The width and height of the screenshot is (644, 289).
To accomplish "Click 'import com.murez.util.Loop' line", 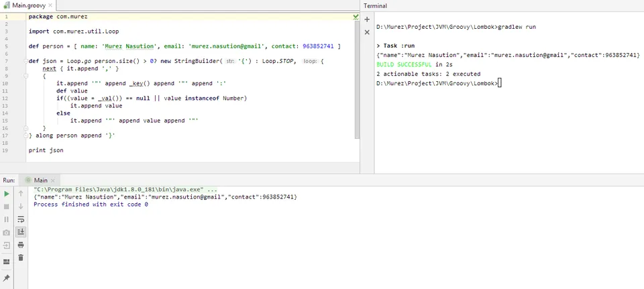I will point(74,32).
